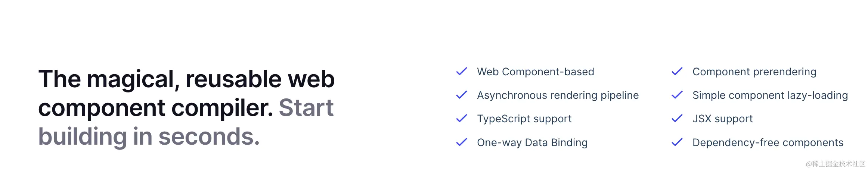Click the One-way Data Binding label
Viewport: 868px width, 170px height.
coord(532,143)
